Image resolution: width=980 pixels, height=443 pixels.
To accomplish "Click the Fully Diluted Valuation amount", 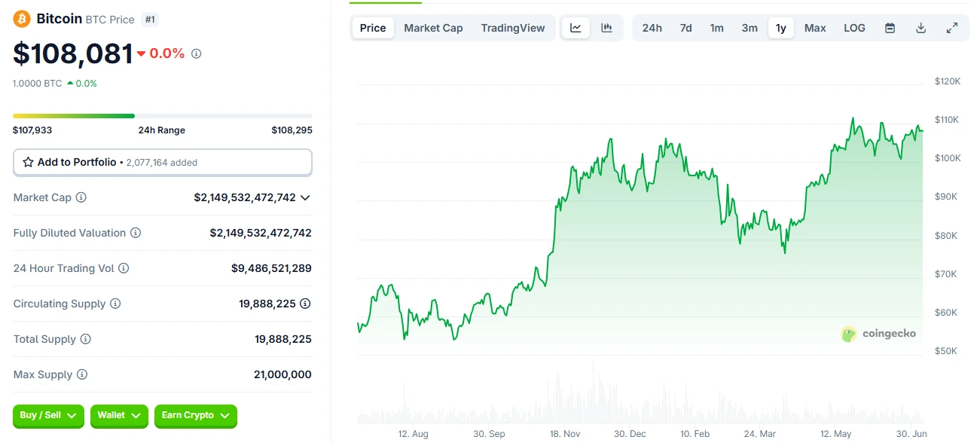I will [x=261, y=233].
